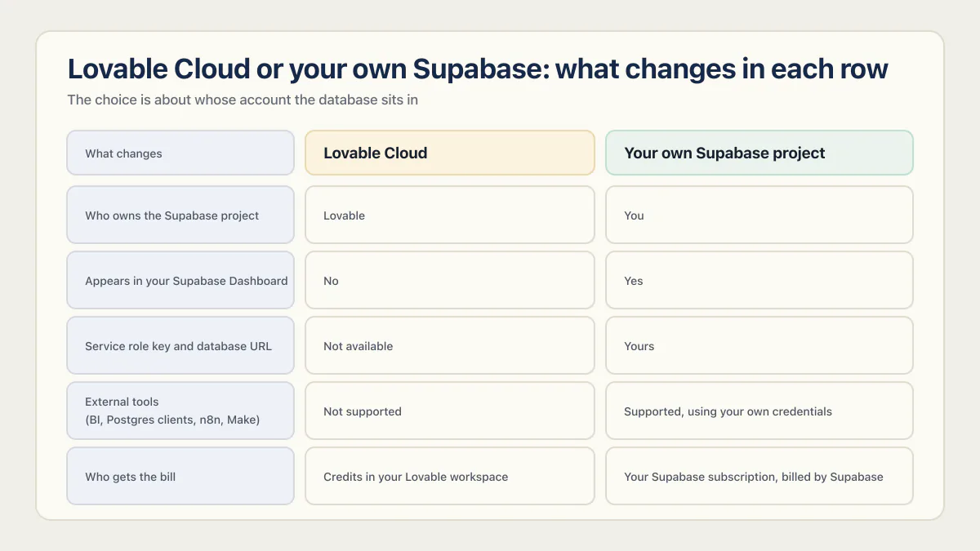Click the title 'Lovable Cloud or your own Supabase'

pyautogui.click(x=477, y=69)
